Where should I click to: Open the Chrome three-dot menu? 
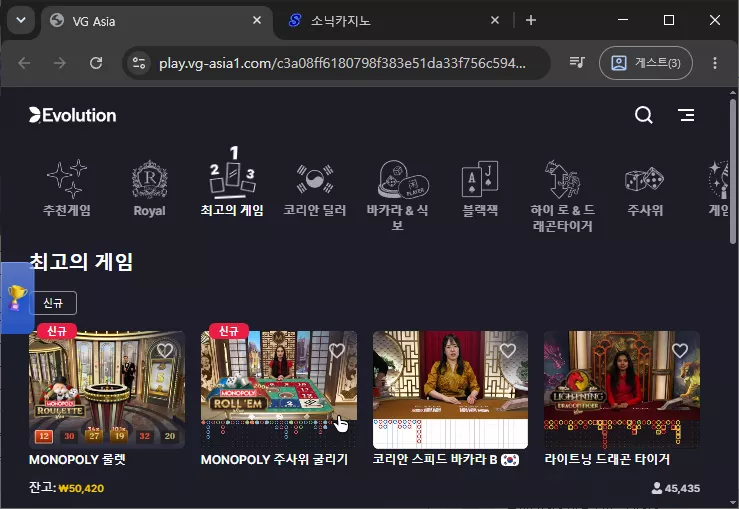coord(715,63)
